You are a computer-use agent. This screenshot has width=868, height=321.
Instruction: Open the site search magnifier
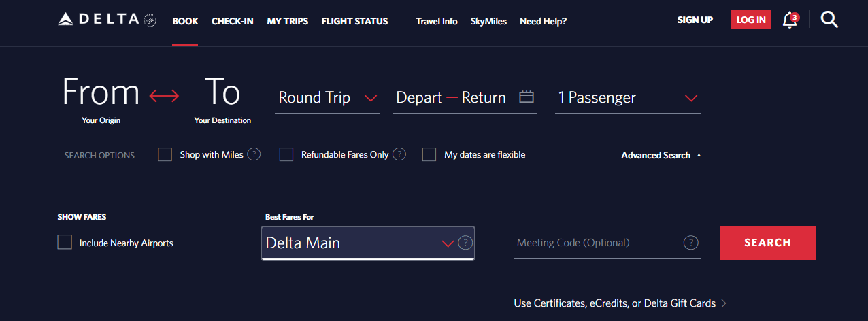point(829,20)
